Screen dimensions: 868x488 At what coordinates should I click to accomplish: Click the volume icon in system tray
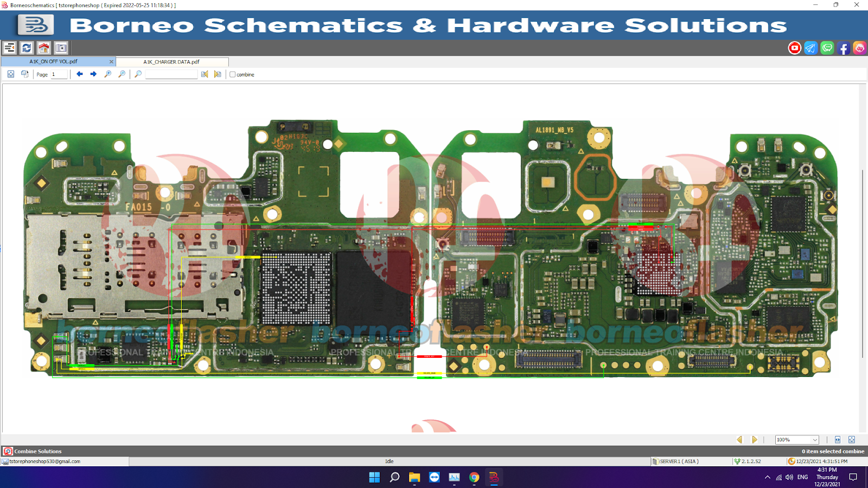tap(789, 477)
